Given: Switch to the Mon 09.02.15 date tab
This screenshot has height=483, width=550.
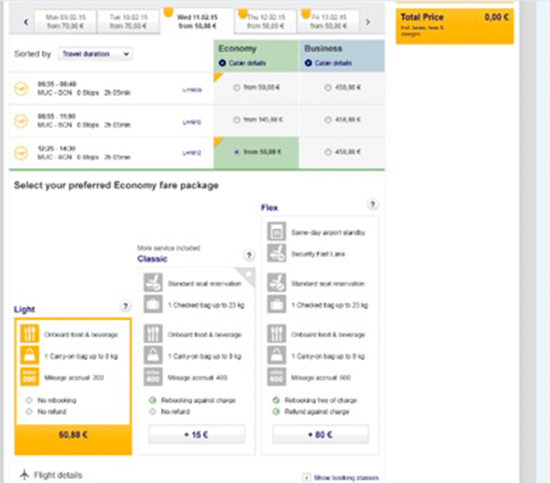Looking at the screenshot, I should coord(65,21).
